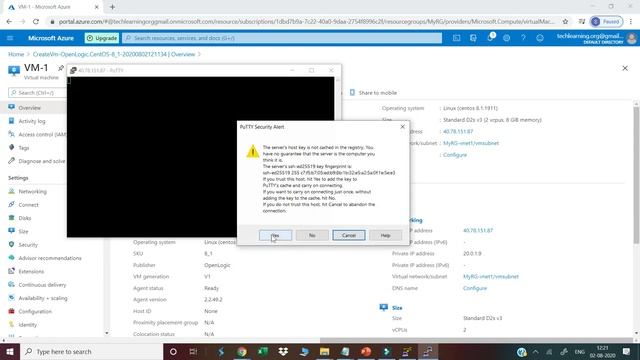Open Azure feedback smiley icon
640x360 pixels.
540,38
